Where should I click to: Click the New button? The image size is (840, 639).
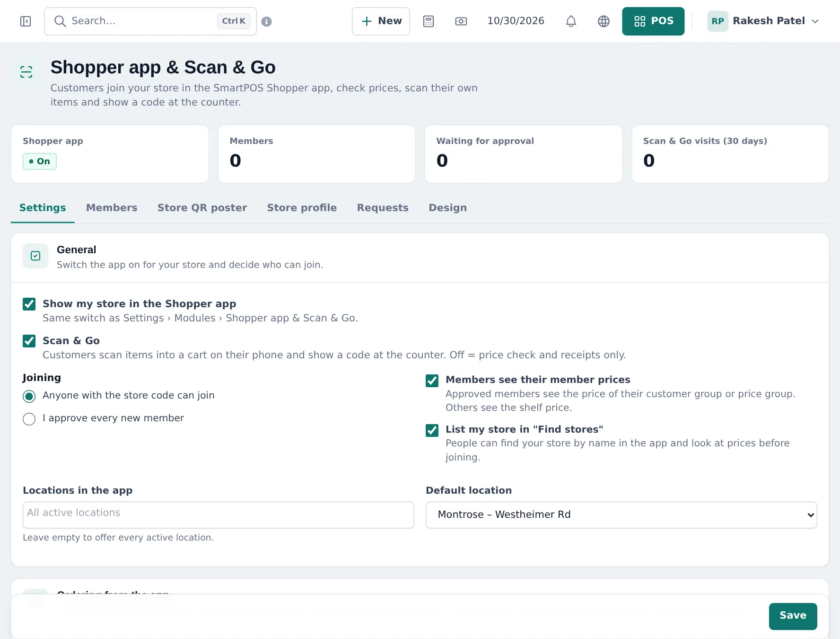pyautogui.click(x=381, y=21)
